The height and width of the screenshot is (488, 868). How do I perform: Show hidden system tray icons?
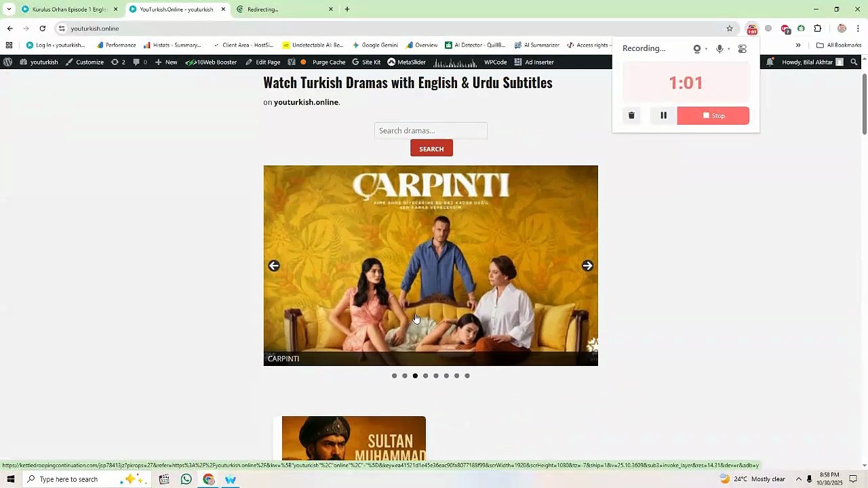(798, 479)
